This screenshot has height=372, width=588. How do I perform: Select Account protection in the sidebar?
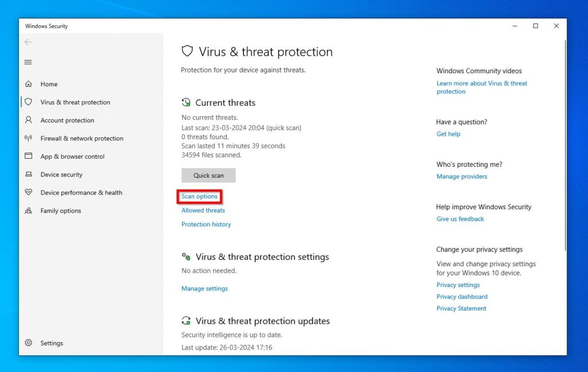67,120
